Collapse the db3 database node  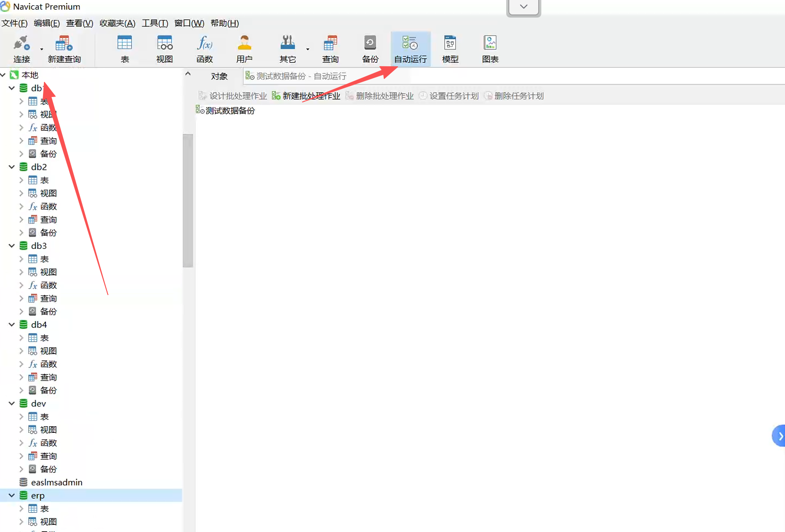point(12,246)
